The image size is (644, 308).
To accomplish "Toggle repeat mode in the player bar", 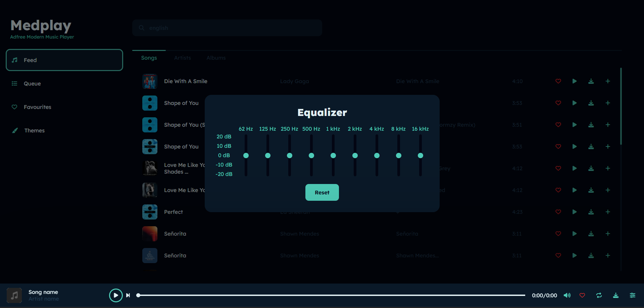I will (x=599, y=295).
